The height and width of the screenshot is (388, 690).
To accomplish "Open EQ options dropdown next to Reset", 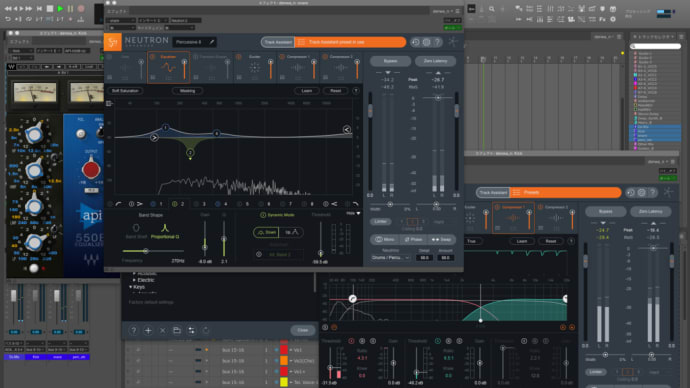I will click(356, 91).
